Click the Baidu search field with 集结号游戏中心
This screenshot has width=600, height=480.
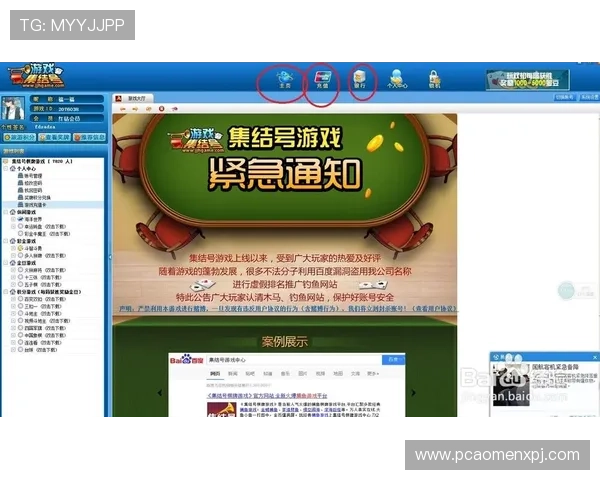point(294,360)
